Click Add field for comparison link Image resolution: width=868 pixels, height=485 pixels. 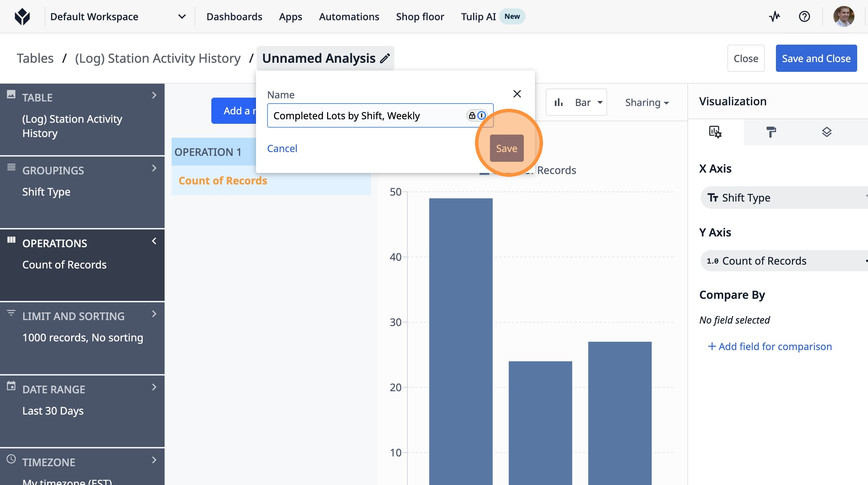pyautogui.click(x=770, y=346)
